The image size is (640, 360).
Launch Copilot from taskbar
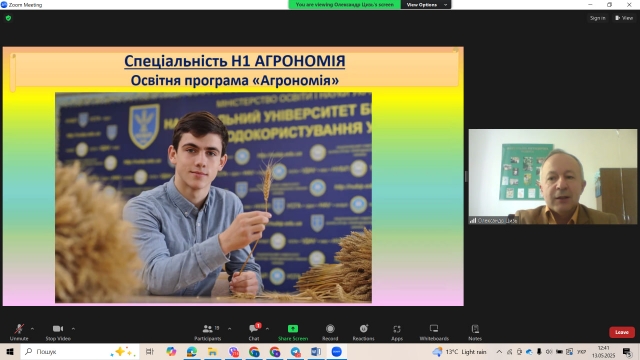171,351
